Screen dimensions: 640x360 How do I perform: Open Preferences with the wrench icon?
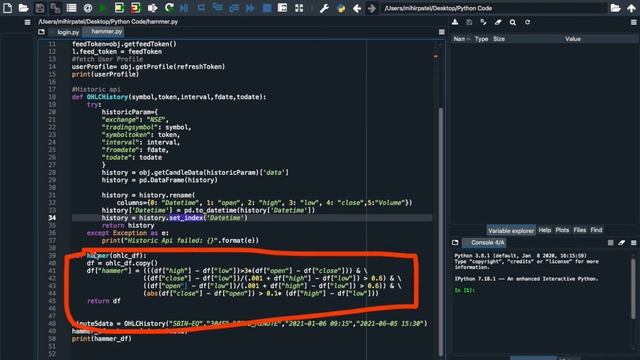pos(324,8)
